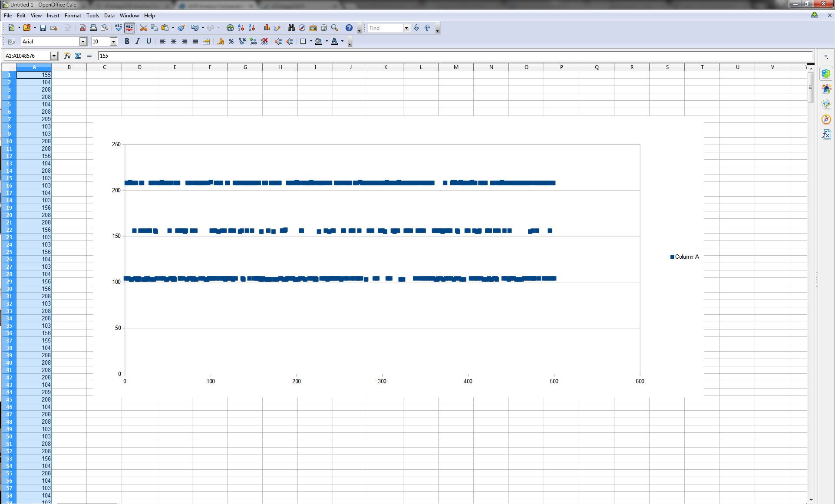Open Find & Replace binoculars
The height and width of the screenshot is (504, 835).
coord(291,28)
